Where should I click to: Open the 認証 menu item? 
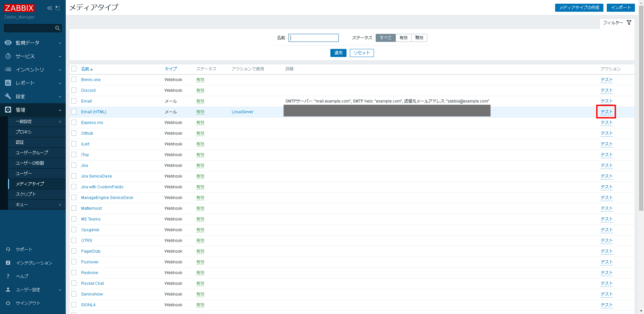(37, 142)
